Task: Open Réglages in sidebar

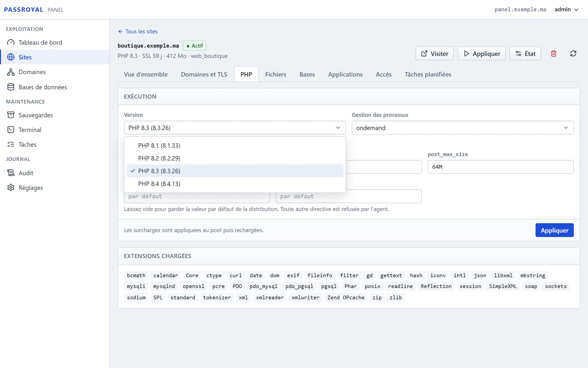Action: (55, 188)
